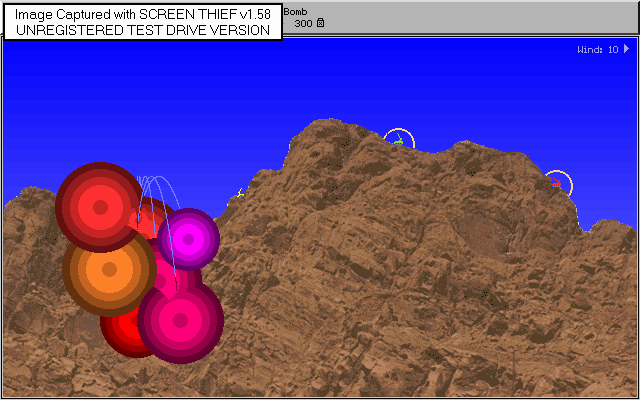Click the dark red explosion at top left
This screenshot has width=640, height=400.
click(98, 205)
